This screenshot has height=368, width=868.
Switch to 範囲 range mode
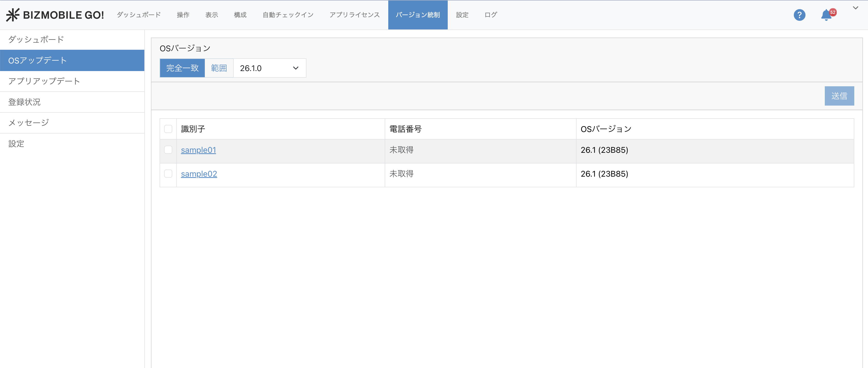[x=219, y=68]
